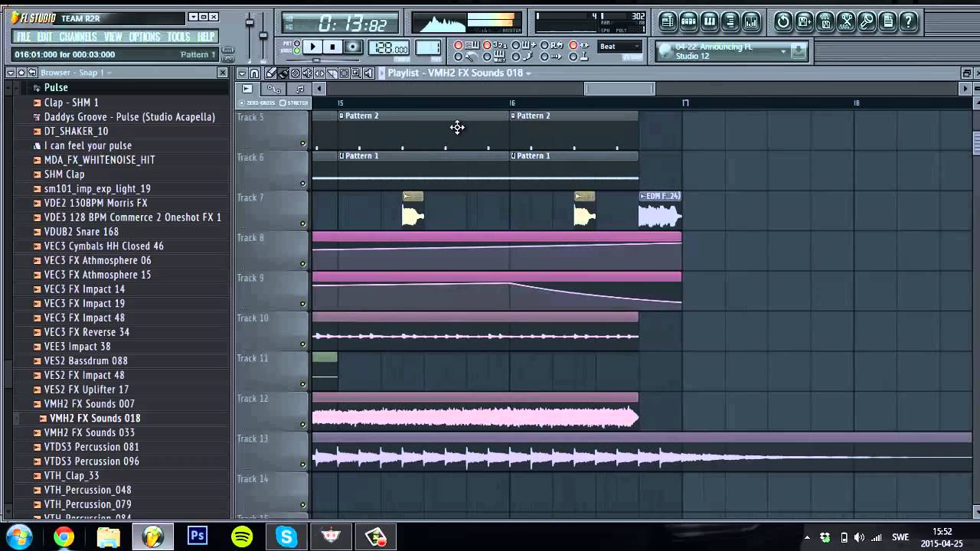Screen dimensions: 980x551
Task: Open the EDIT menu
Action: click(45, 37)
